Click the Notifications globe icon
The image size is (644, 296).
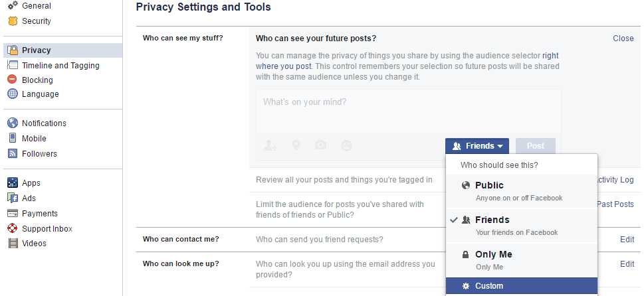(x=12, y=123)
